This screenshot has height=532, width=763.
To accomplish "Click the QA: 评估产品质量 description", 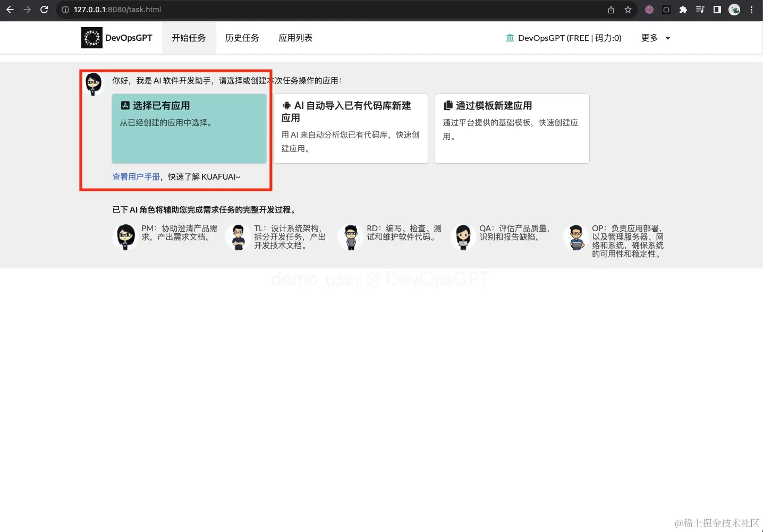I will point(515,233).
